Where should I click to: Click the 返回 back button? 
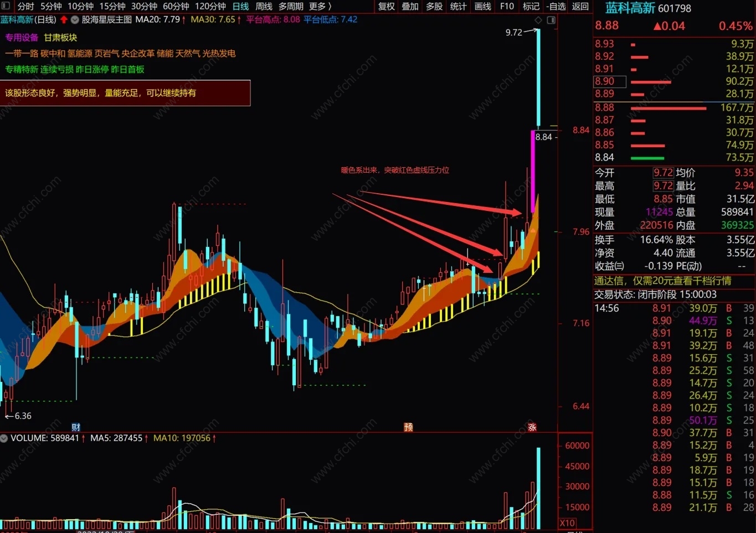click(580, 6)
